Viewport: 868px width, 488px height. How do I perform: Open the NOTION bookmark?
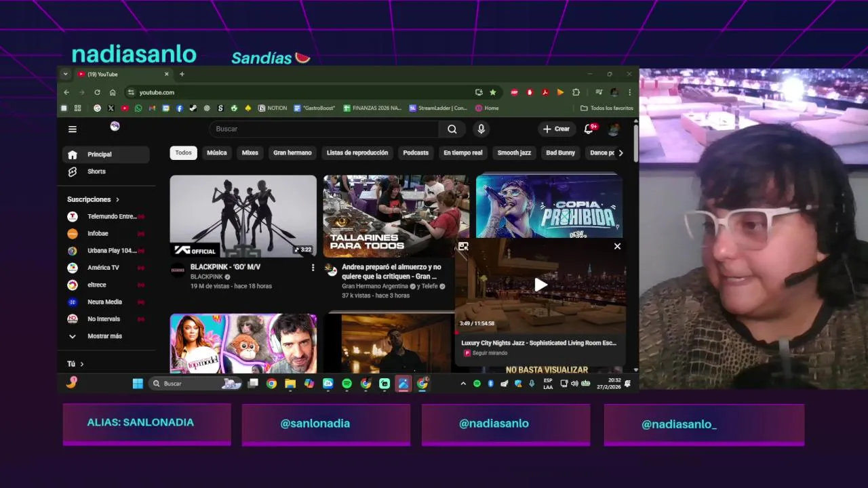(273, 108)
